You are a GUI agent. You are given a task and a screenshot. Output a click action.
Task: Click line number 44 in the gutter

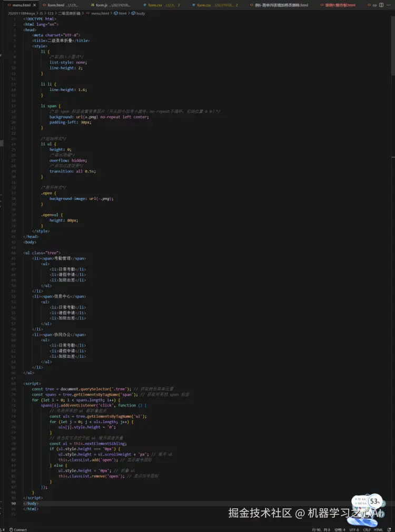pyautogui.click(x=14, y=253)
